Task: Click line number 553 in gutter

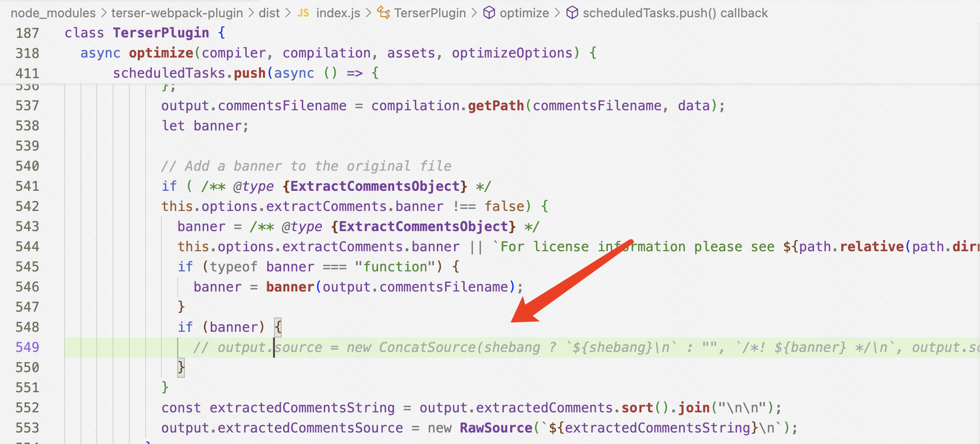Action: click(x=27, y=428)
